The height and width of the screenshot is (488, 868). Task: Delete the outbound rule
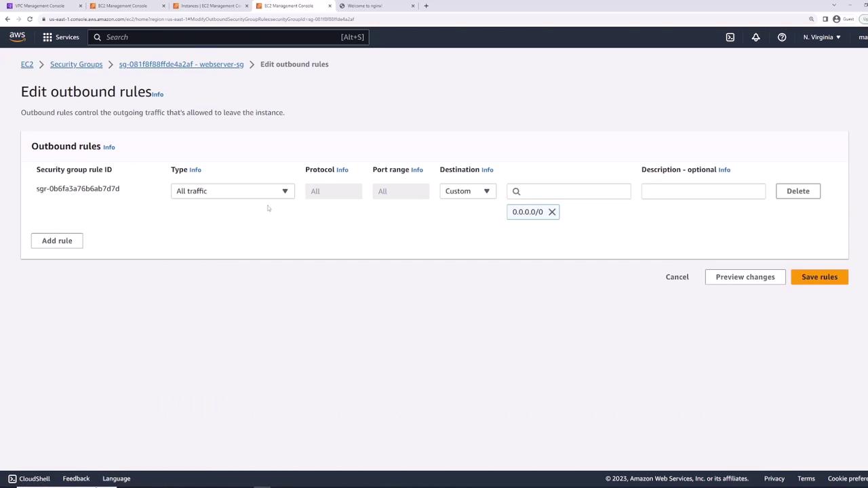(798, 191)
